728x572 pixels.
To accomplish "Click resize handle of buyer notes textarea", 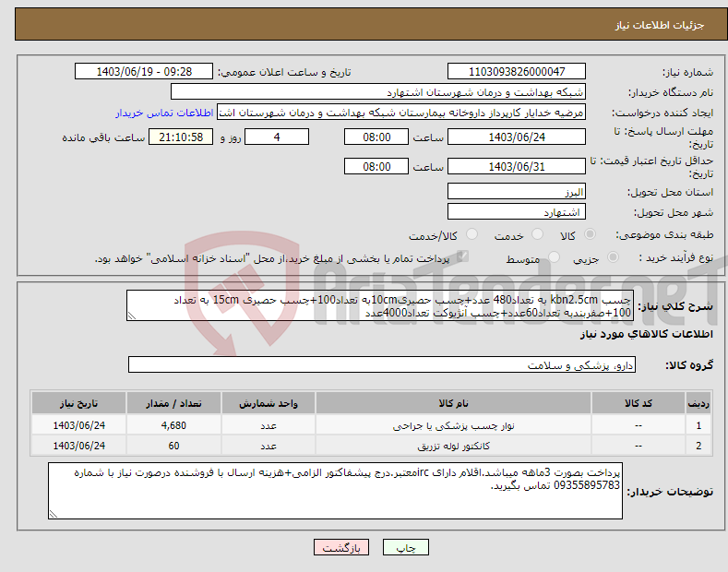I will pos(54,514).
